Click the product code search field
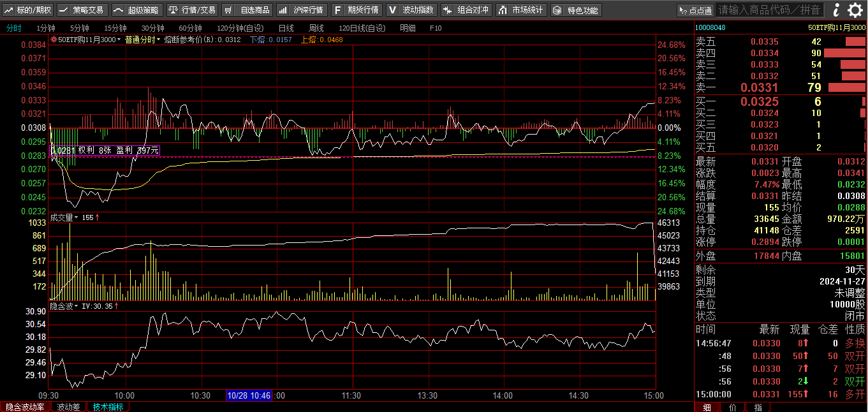Image resolution: width=868 pixels, height=412 pixels. (769, 10)
